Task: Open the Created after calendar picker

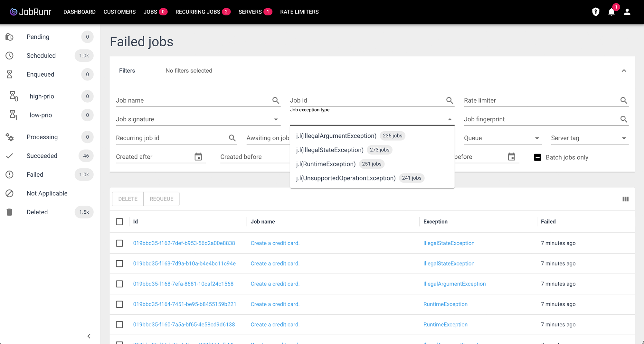Action: [x=198, y=157]
